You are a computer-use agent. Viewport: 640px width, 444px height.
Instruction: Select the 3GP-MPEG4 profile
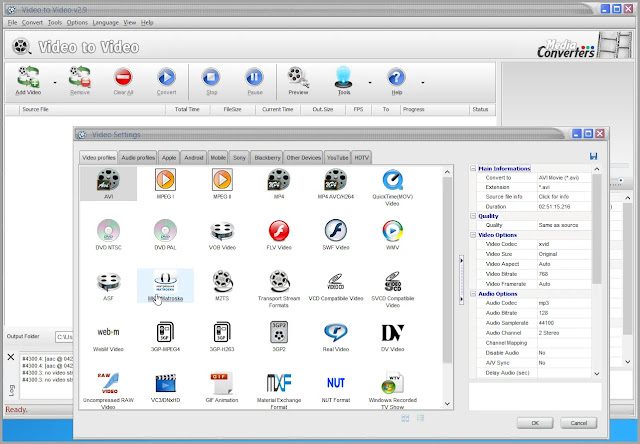click(x=165, y=337)
